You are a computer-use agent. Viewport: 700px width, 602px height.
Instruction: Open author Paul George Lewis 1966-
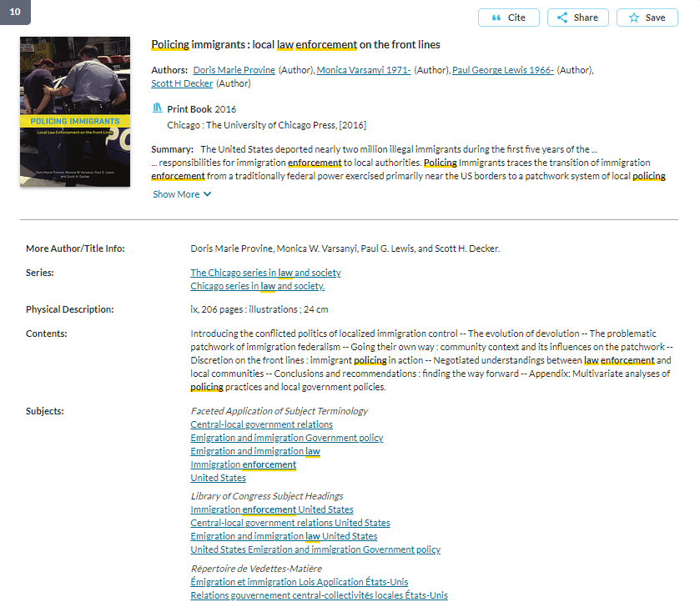coord(502,70)
